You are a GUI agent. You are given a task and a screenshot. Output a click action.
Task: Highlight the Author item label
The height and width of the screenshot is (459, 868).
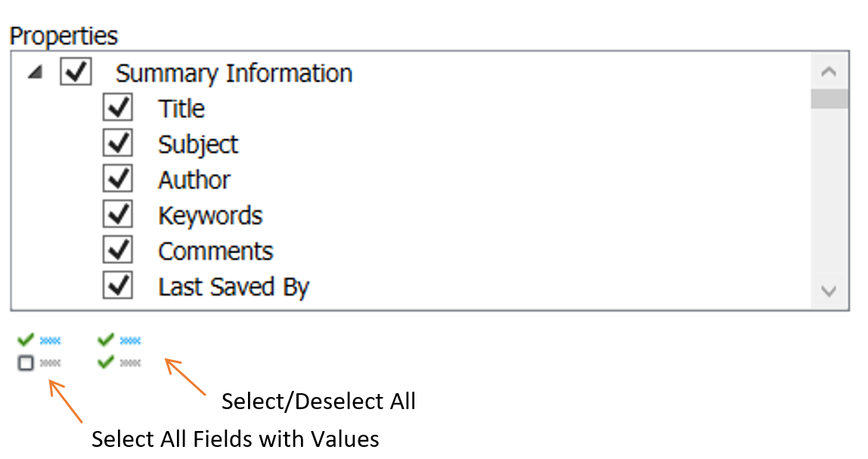[194, 180]
